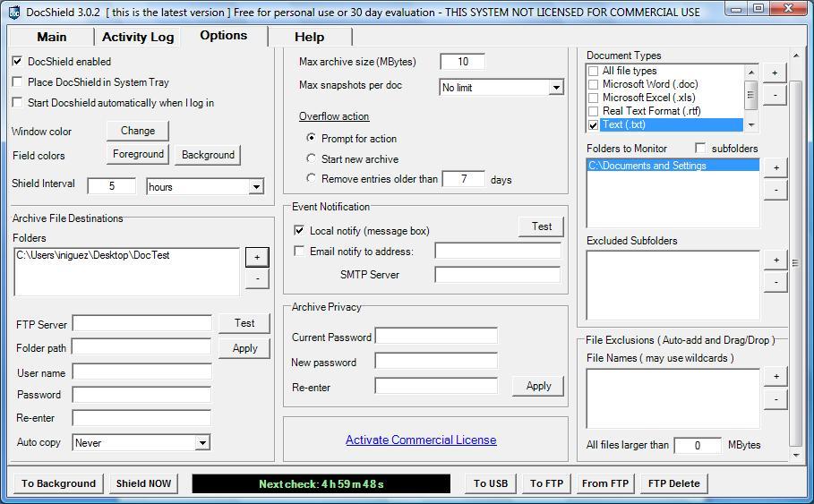This screenshot has height=504, width=814.
Task: Click the FTP User name field
Action: click(x=141, y=372)
